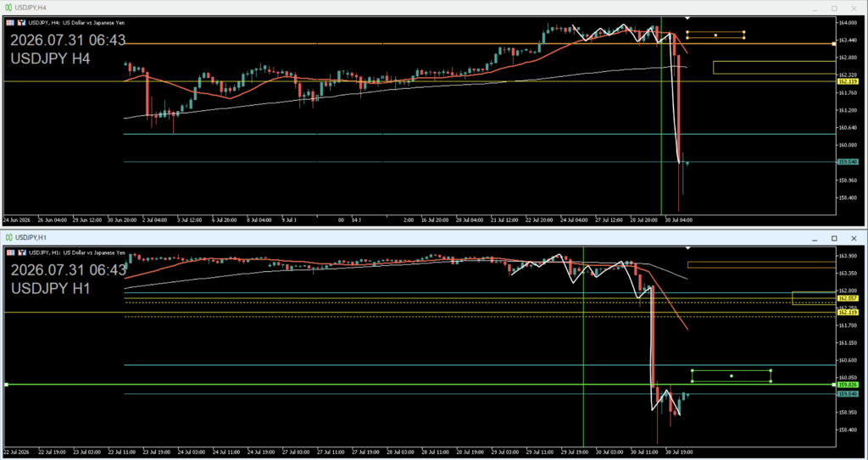This screenshot has width=868, height=460.
Task: Click the 159.826 green price label in H1 chart
Action: pos(848,384)
